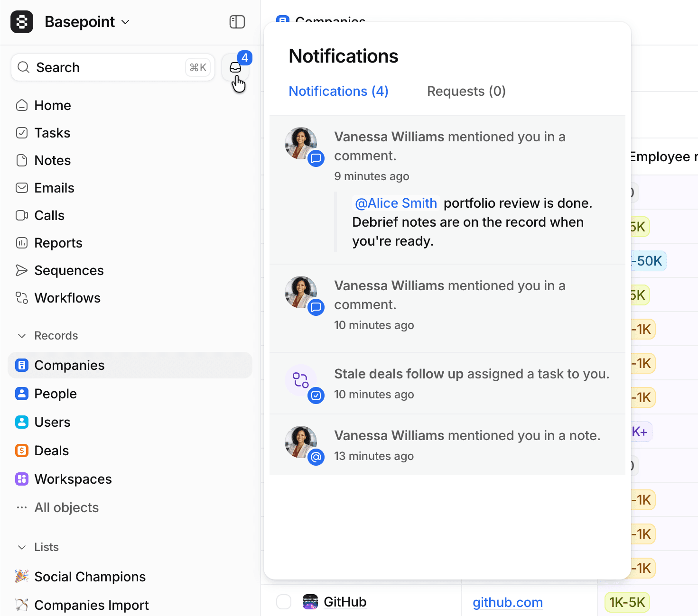Click the All objects ellipsis icon
Image resolution: width=698 pixels, height=616 pixels.
tap(22, 507)
